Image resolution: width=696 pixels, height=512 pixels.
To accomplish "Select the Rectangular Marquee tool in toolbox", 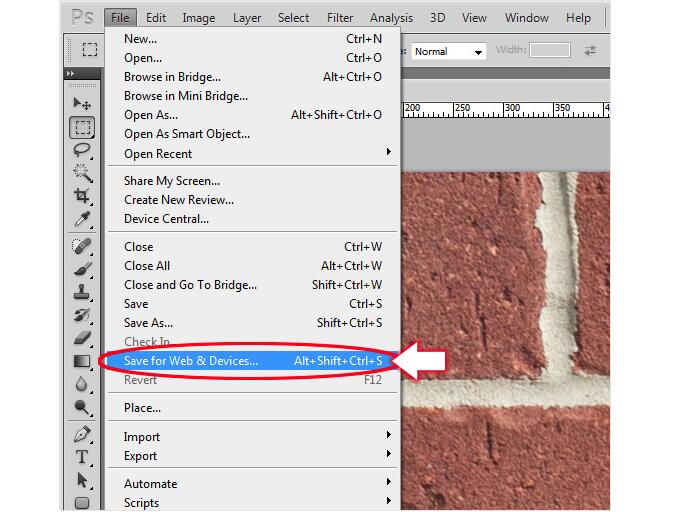I will (x=82, y=127).
